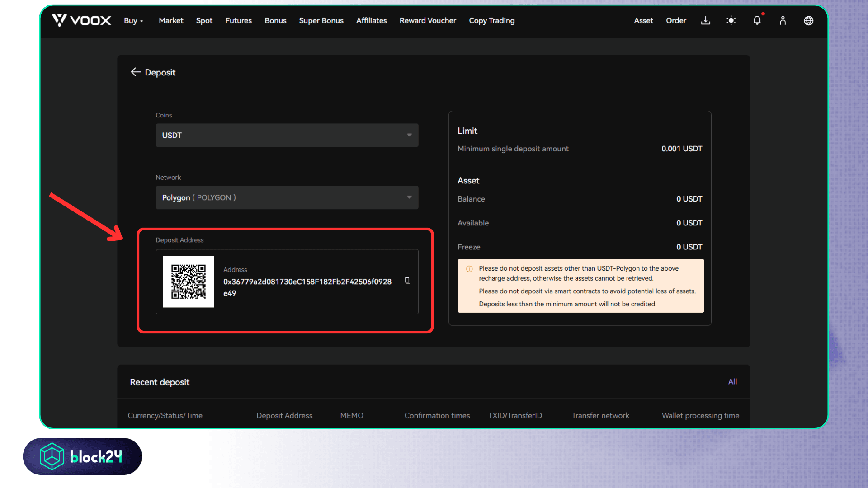868x488 pixels.
Task: Open the Buy dropdown menu
Action: (x=133, y=20)
